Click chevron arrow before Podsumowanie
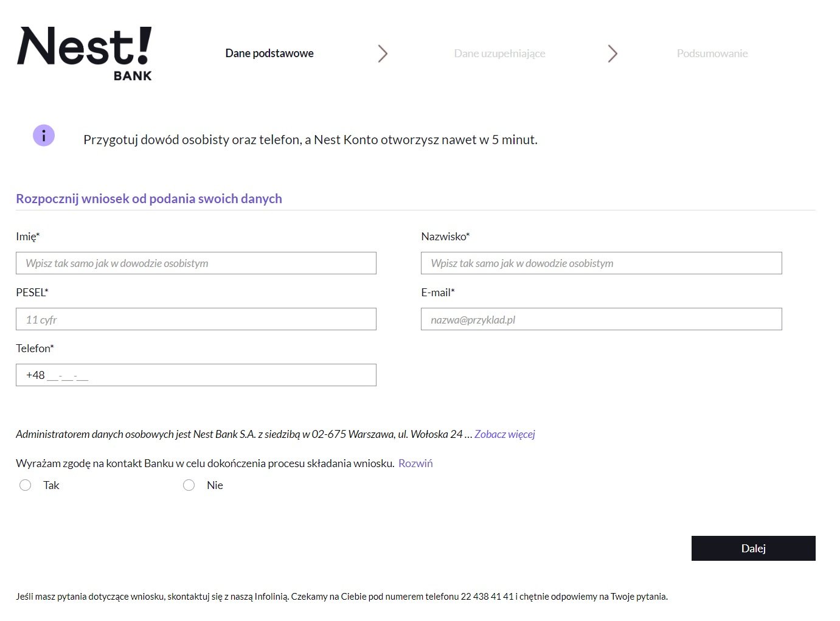The image size is (840, 621). click(613, 54)
